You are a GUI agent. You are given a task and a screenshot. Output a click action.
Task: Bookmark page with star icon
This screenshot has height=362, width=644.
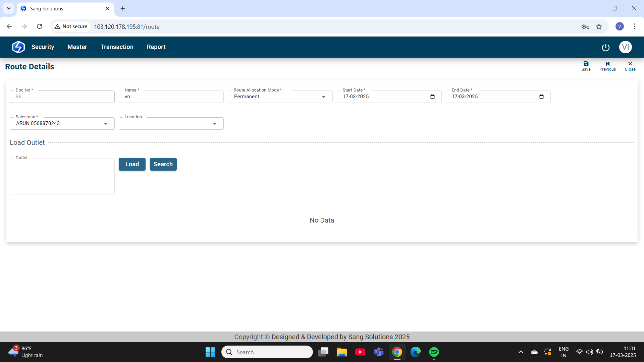(599, 26)
